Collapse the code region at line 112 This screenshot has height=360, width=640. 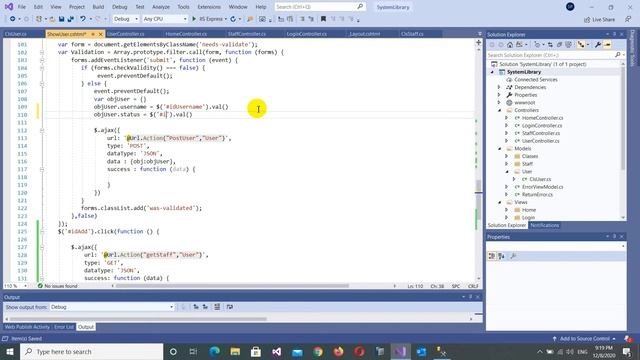42,130
